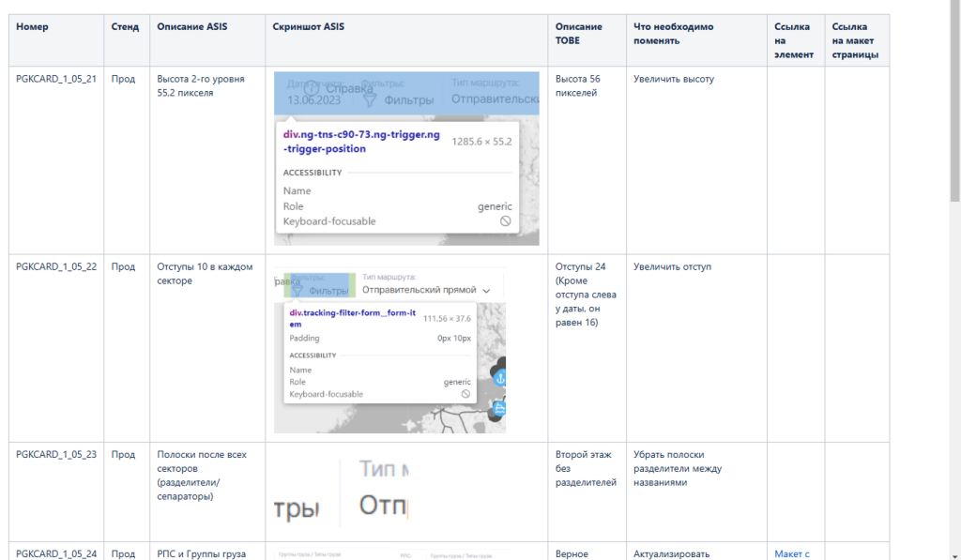
Task: Click the ship marker icon on the map
Action: tap(500, 408)
